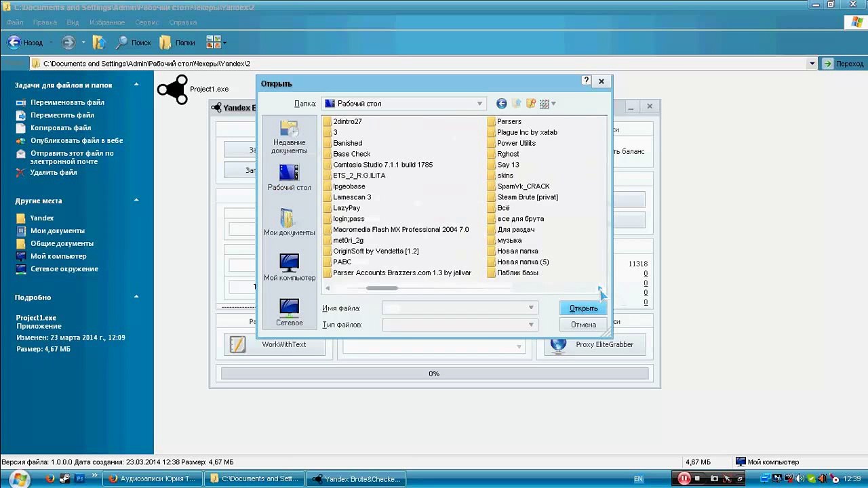Click Explorer forward arrow button

[x=68, y=43]
